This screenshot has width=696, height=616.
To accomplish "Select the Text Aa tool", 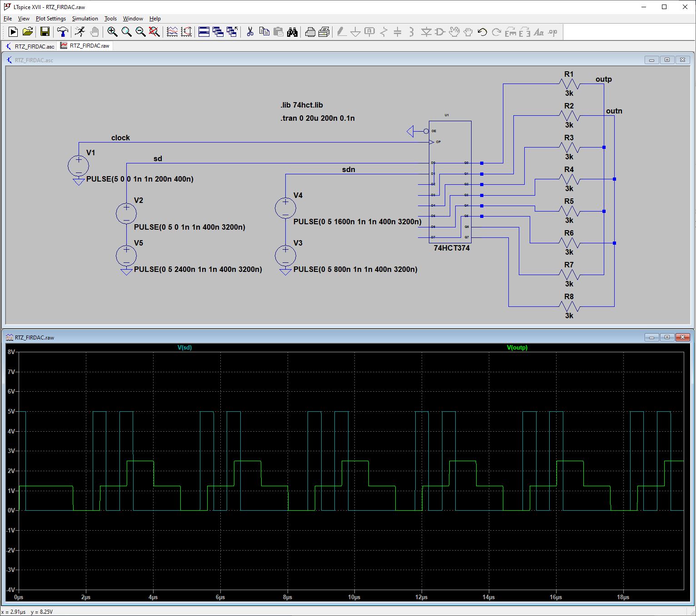I will click(x=539, y=32).
